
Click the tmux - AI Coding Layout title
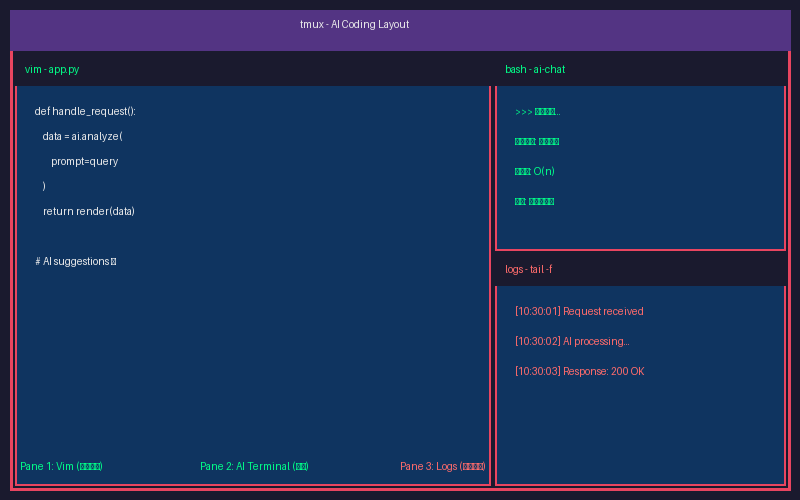pos(354,24)
